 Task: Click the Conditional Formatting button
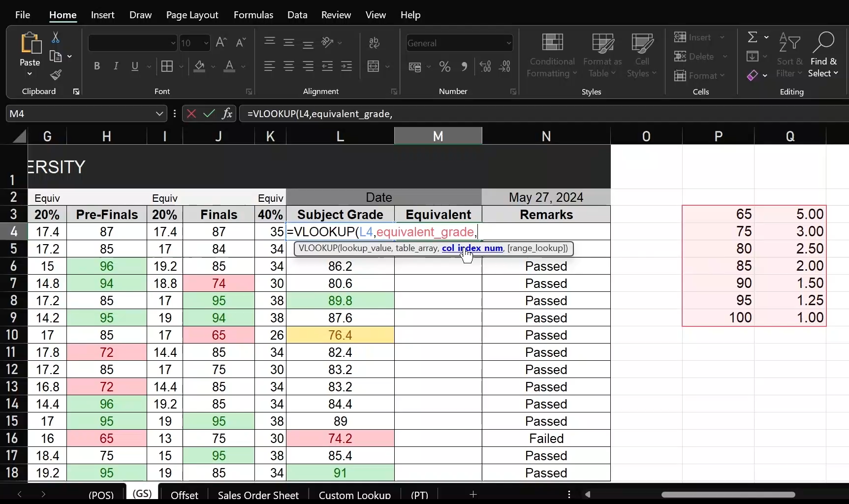552,55
